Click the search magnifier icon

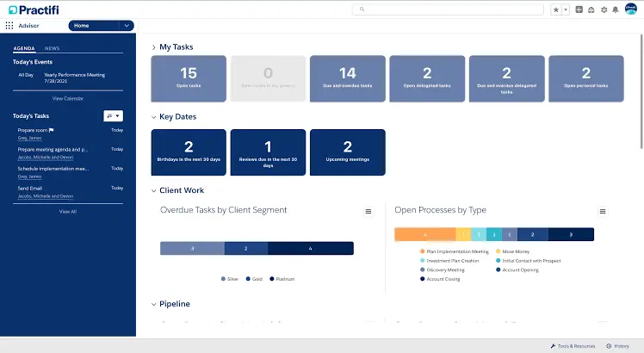tap(362, 9)
